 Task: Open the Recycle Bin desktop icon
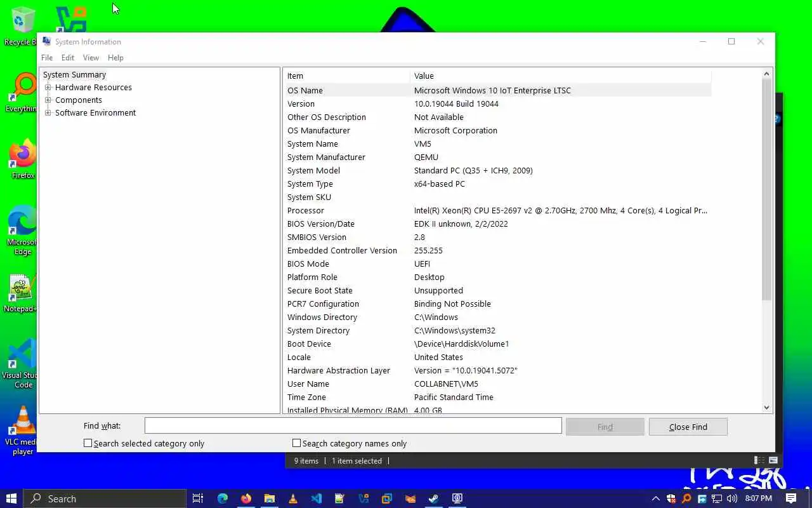point(21,25)
